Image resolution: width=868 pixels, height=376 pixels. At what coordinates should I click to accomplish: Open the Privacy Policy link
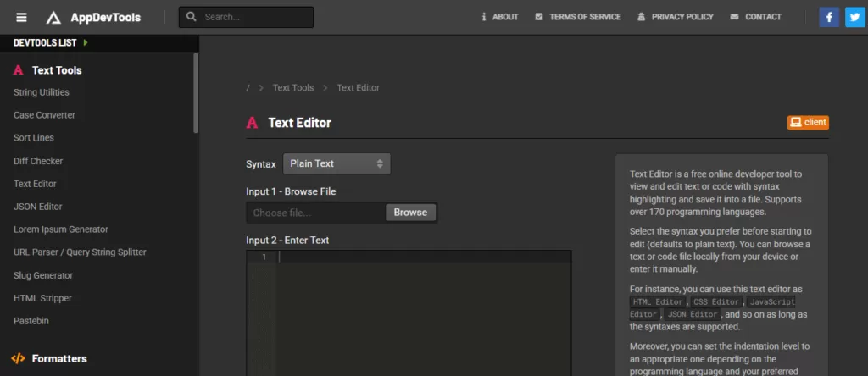coord(682,17)
